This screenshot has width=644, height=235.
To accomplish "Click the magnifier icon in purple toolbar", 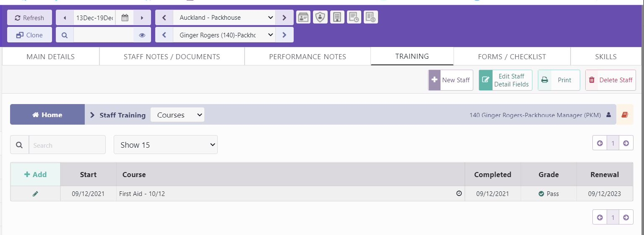I will [x=65, y=35].
